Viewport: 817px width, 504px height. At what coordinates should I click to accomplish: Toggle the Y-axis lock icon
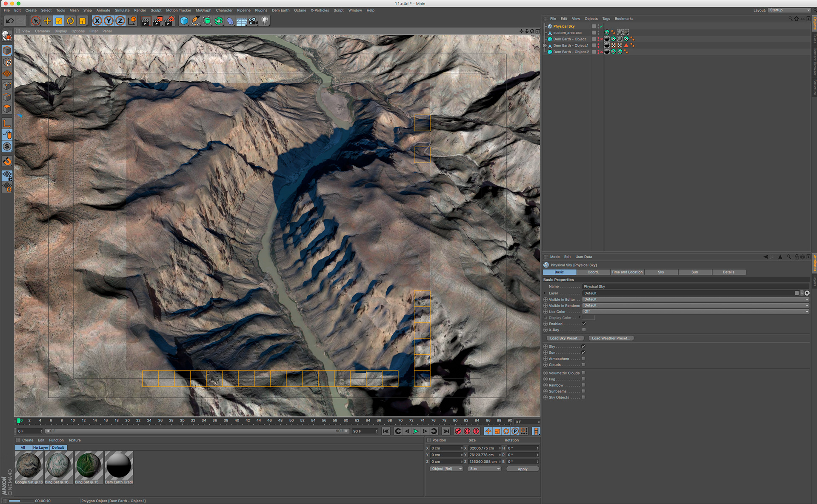coord(109,21)
